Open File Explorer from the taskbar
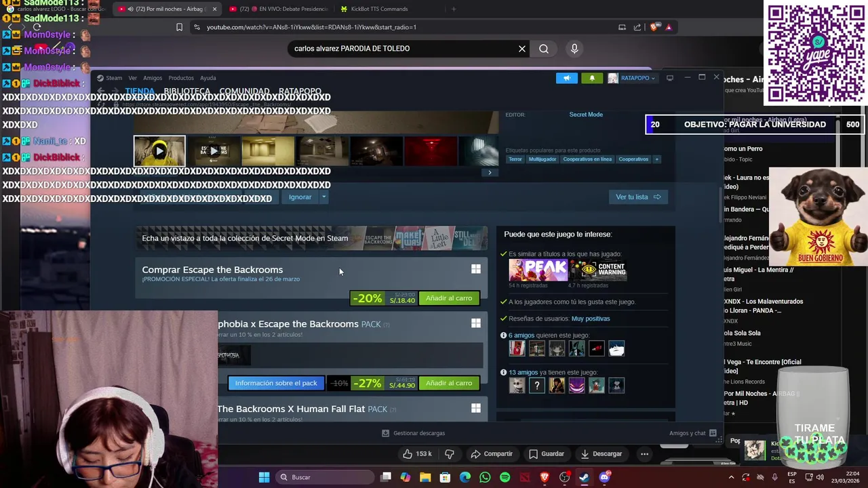 425,477
